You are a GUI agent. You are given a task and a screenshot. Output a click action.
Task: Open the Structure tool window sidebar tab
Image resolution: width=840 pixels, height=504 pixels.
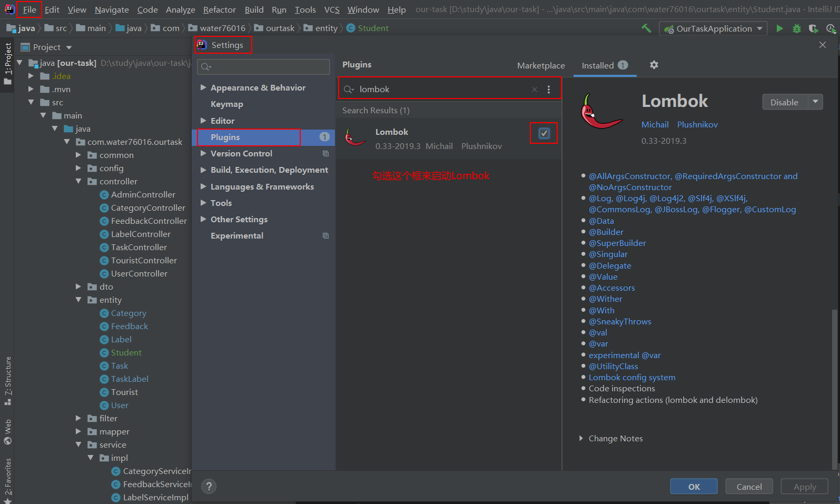7,381
